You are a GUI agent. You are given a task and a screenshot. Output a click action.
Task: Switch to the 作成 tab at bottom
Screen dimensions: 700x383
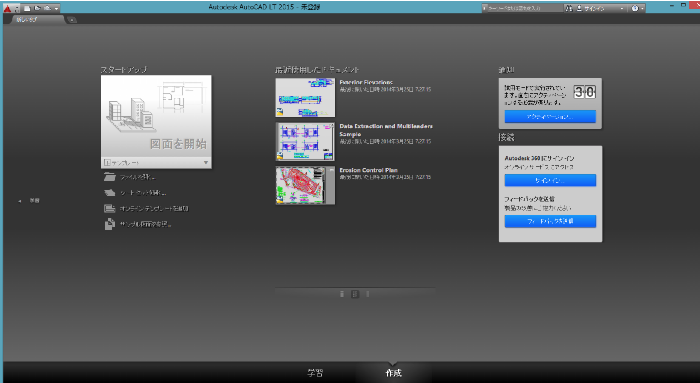click(x=393, y=373)
